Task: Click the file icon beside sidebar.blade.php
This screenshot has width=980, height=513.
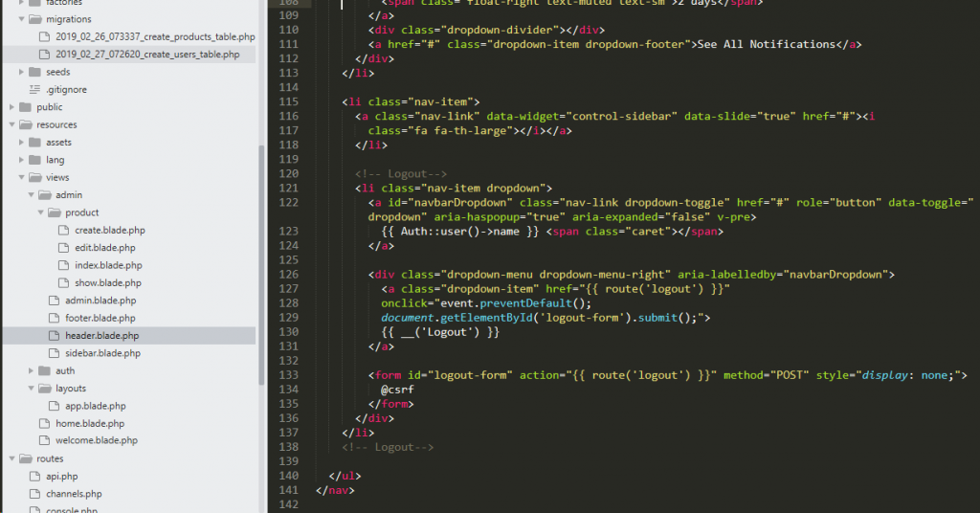Action: coord(55,353)
